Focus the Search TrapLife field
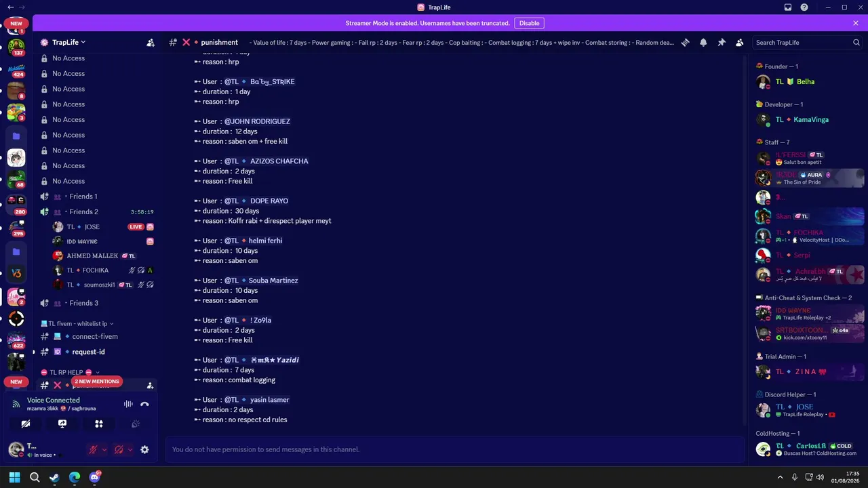The width and height of the screenshot is (868, 488). 807,42
